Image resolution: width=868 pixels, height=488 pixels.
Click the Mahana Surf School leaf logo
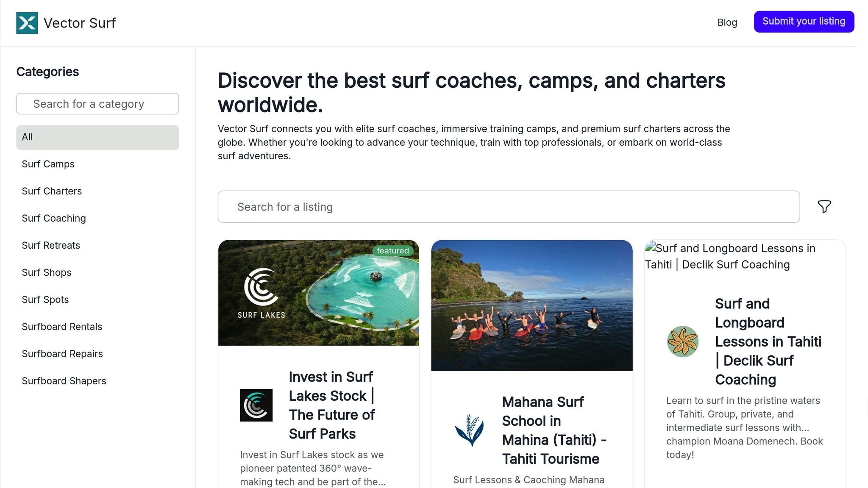469,430
